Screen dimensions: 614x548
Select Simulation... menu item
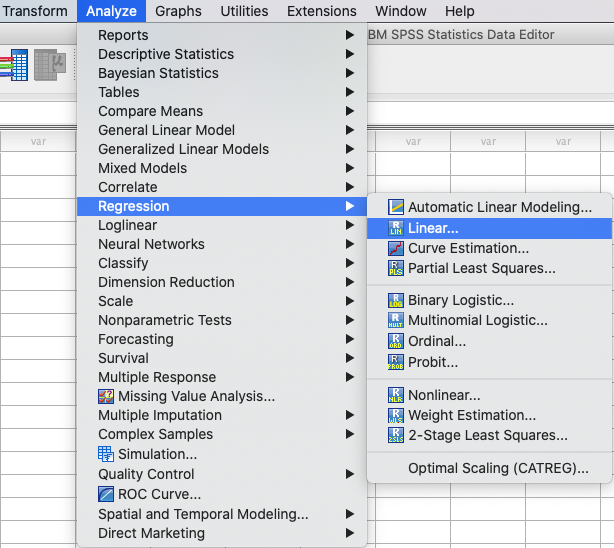click(222, 454)
